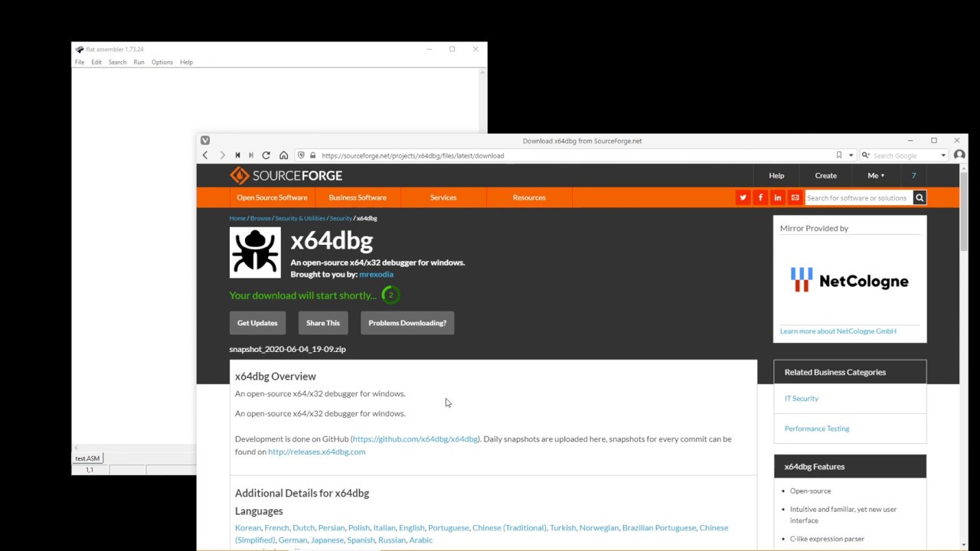Go forward in the browser
The image size is (980, 551).
(222, 155)
